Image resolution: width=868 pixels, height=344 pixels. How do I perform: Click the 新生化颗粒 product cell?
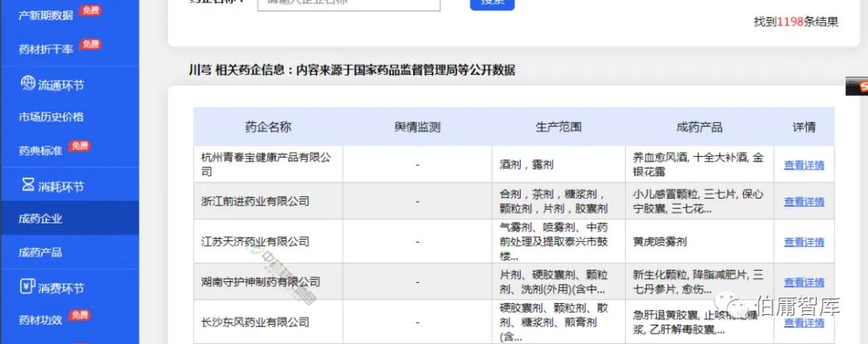tap(700, 282)
